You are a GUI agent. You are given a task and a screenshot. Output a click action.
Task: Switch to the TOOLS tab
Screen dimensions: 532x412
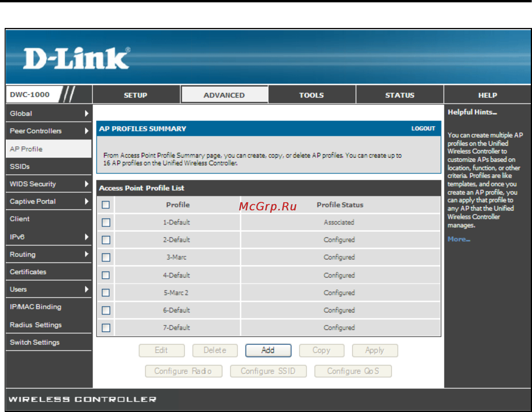click(x=311, y=95)
